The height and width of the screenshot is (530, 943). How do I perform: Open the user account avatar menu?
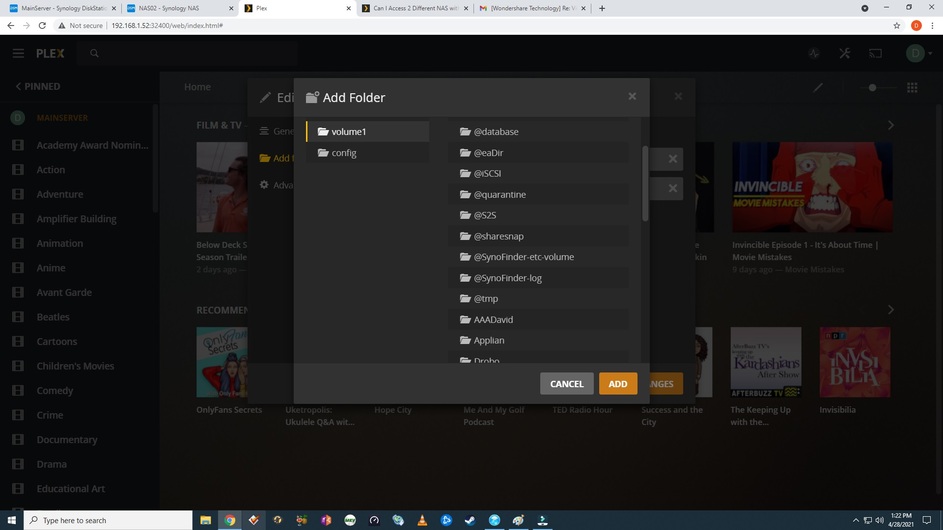click(918, 54)
